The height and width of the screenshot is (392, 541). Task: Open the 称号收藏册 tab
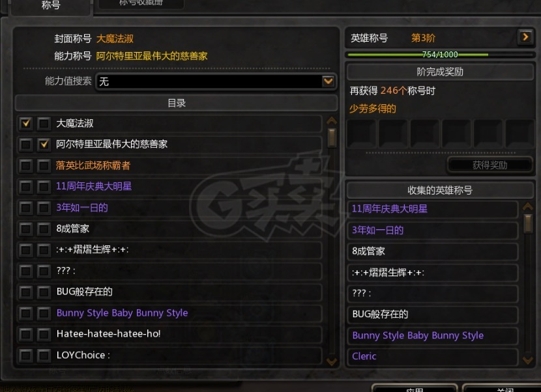(x=141, y=3)
